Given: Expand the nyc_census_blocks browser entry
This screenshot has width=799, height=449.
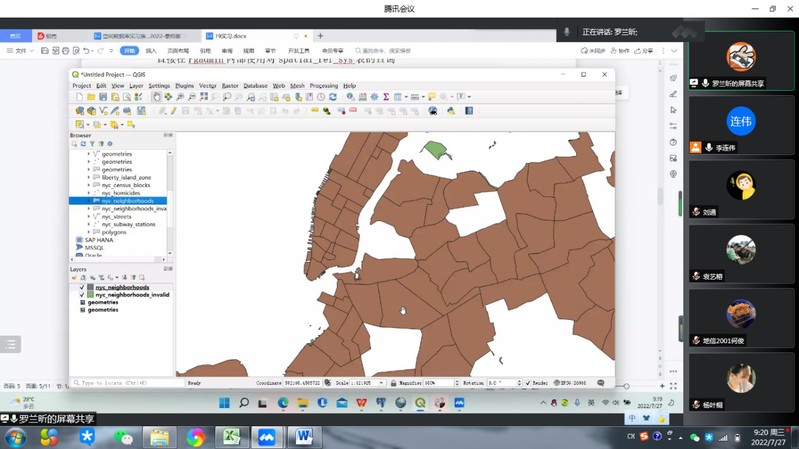Looking at the screenshot, I should pos(89,185).
